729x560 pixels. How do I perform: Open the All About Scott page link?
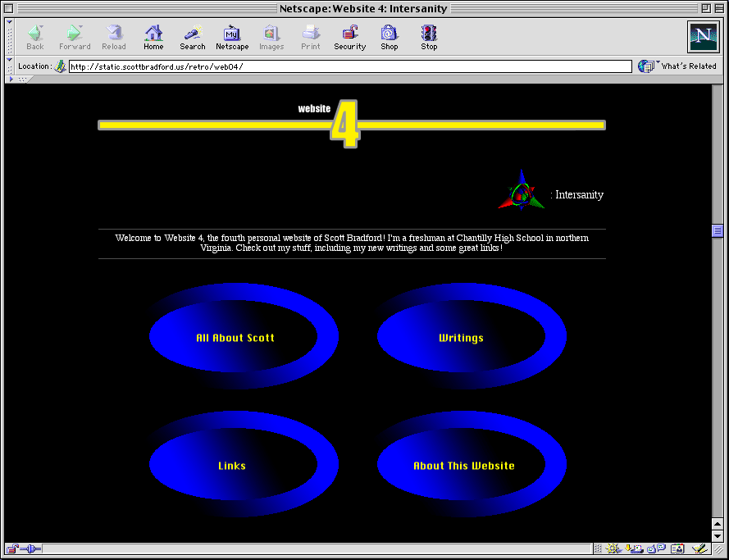pyautogui.click(x=235, y=338)
